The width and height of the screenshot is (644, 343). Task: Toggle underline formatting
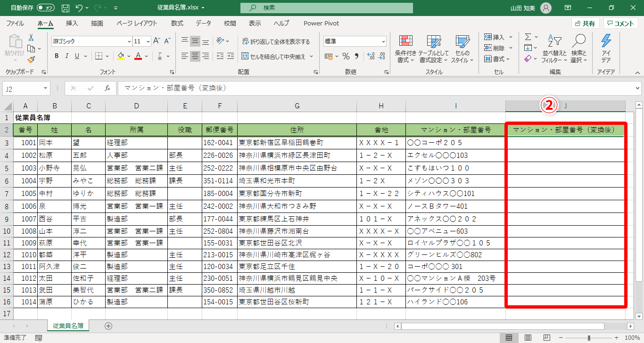point(78,56)
